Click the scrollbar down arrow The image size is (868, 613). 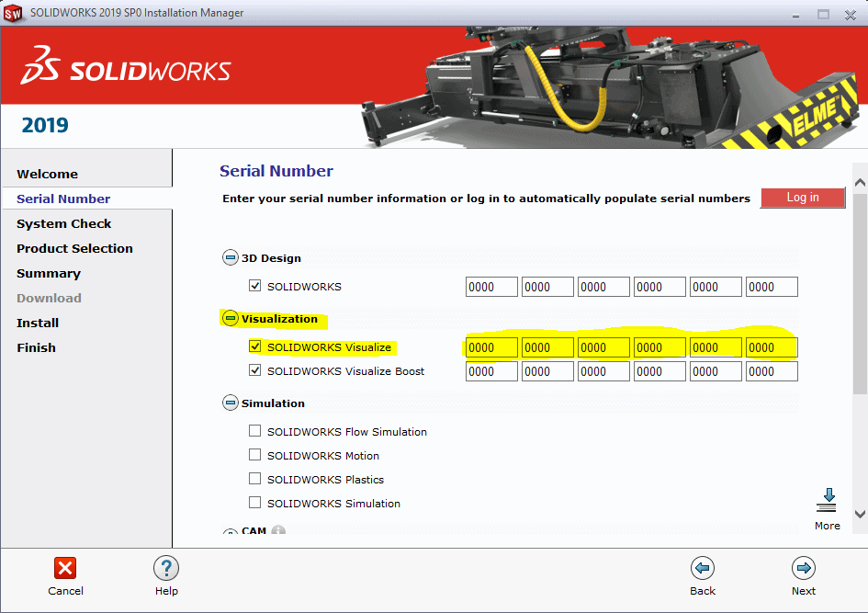point(860,514)
